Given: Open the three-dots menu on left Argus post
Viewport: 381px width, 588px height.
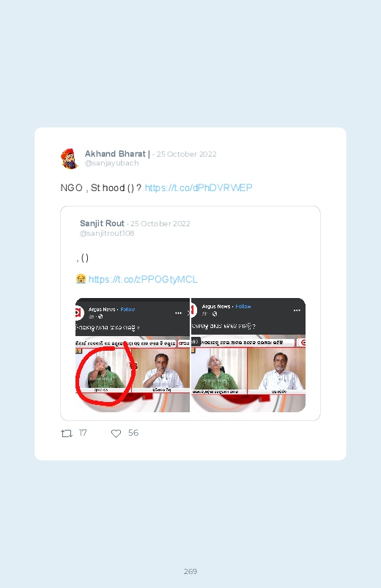Looking at the screenshot, I should point(178,313).
